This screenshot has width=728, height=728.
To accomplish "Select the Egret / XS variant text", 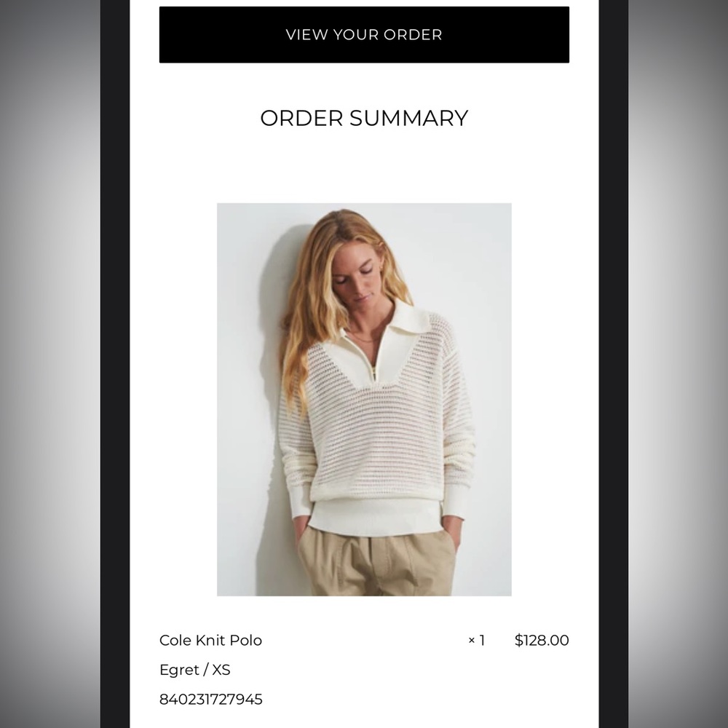I will click(x=194, y=670).
